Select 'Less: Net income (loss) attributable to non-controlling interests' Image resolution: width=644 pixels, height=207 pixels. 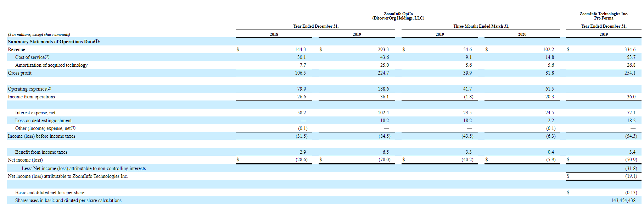click(x=84, y=168)
